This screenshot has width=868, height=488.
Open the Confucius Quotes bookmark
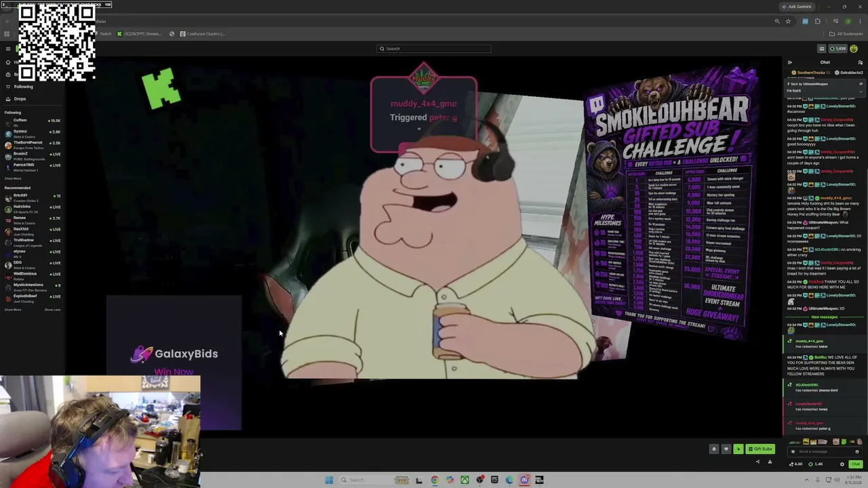click(202, 34)
